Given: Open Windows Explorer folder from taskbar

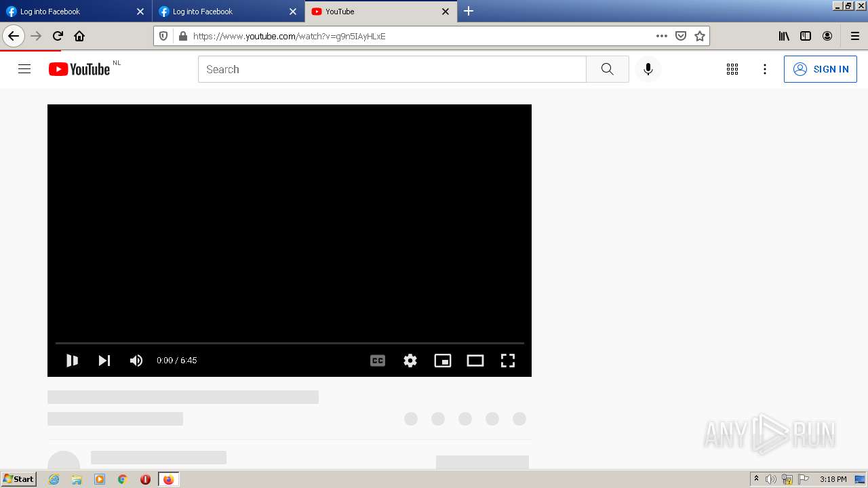Looking at the screenshot, I should (77, 479).
